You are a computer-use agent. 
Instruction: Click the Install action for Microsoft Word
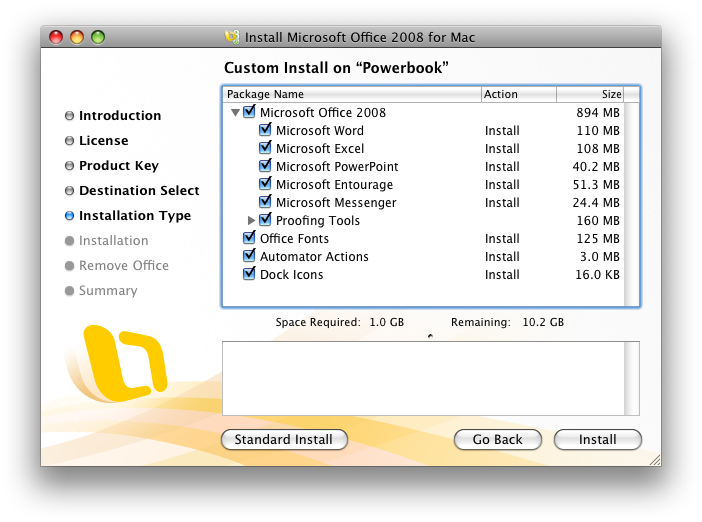pos(502,131)
